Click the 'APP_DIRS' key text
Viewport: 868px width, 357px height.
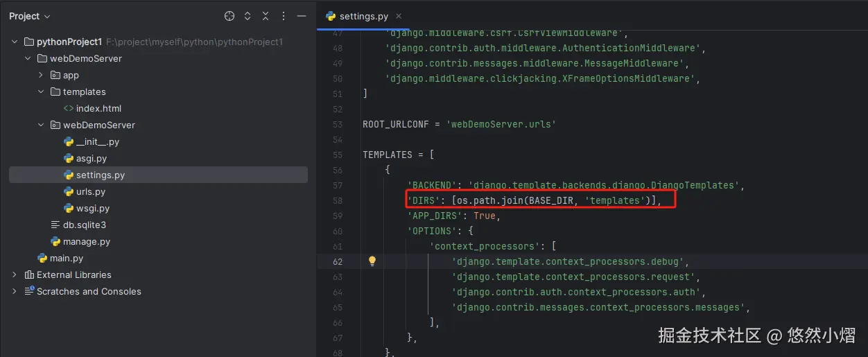click(x=435, y=216)
